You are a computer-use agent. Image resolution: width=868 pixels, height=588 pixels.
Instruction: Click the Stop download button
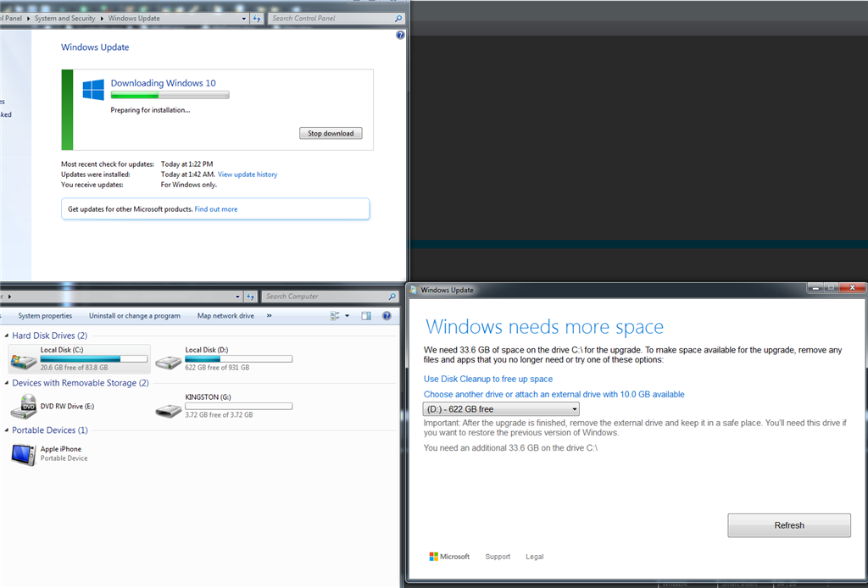331,133
